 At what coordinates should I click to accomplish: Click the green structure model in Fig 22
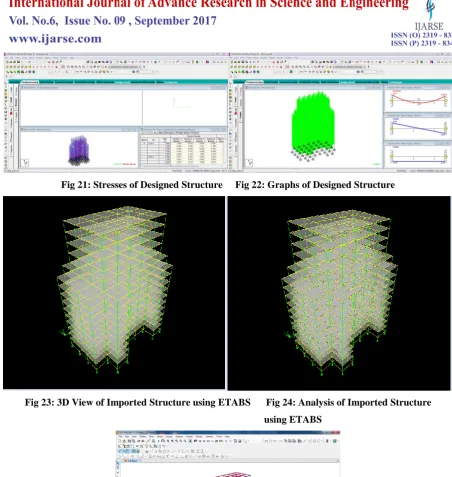(x=313, y=126)
